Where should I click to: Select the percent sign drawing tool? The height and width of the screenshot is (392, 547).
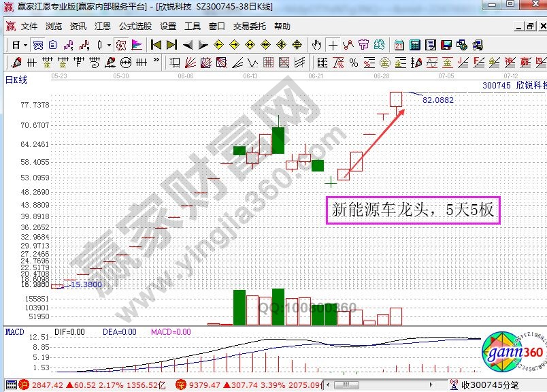[353, 63]
